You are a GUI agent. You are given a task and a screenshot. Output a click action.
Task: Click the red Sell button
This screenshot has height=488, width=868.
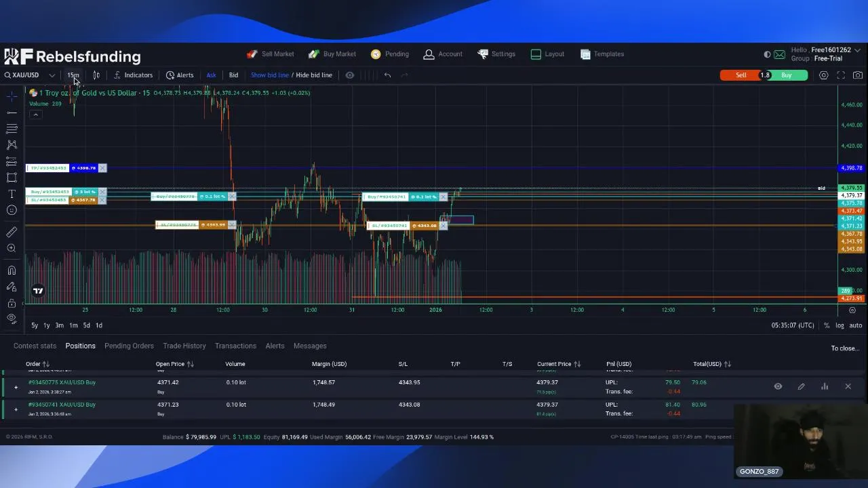pyautogui.click(x=741, y=75)
